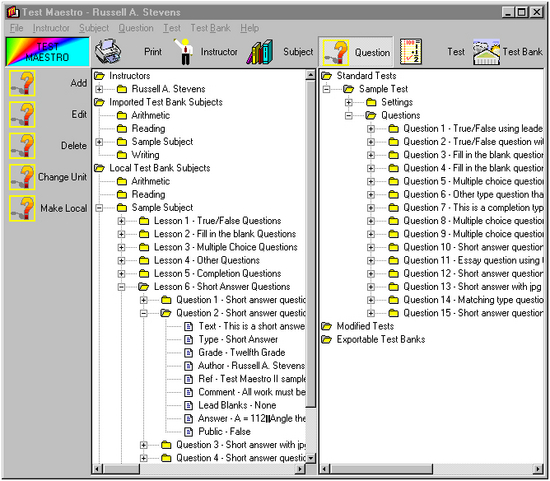The height and width of the screenshot is (481, 550).
Task: Click the Public - False document icon
Action: pyautogui.click(x=189, y=432)
